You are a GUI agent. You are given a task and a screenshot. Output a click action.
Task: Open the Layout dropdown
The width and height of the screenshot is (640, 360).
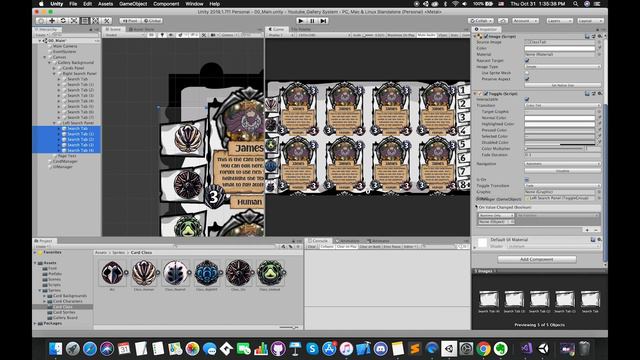click(x=590, y=20)
